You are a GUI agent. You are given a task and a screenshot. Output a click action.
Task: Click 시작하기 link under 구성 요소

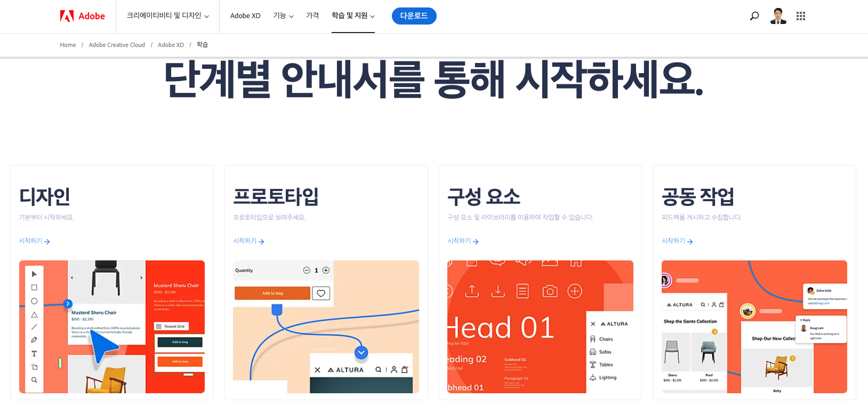463,241
